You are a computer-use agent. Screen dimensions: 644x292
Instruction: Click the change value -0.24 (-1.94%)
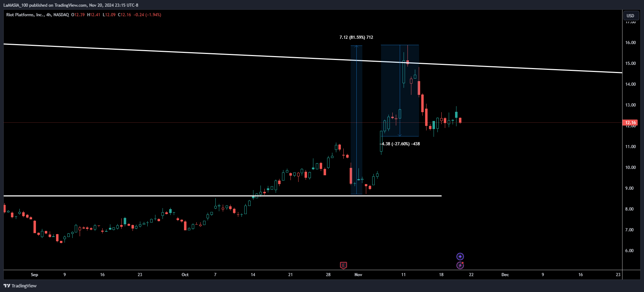[147, 15]
